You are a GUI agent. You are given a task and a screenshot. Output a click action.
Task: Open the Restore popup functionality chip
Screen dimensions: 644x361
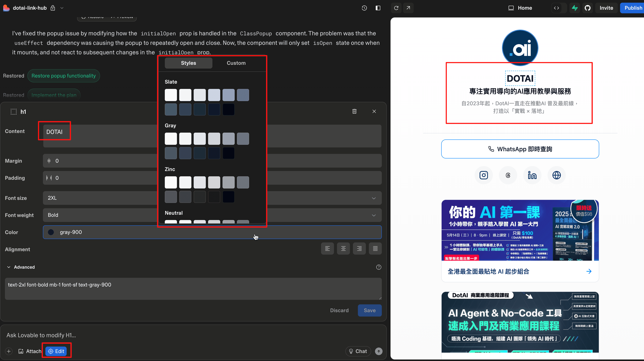(63, 76)
